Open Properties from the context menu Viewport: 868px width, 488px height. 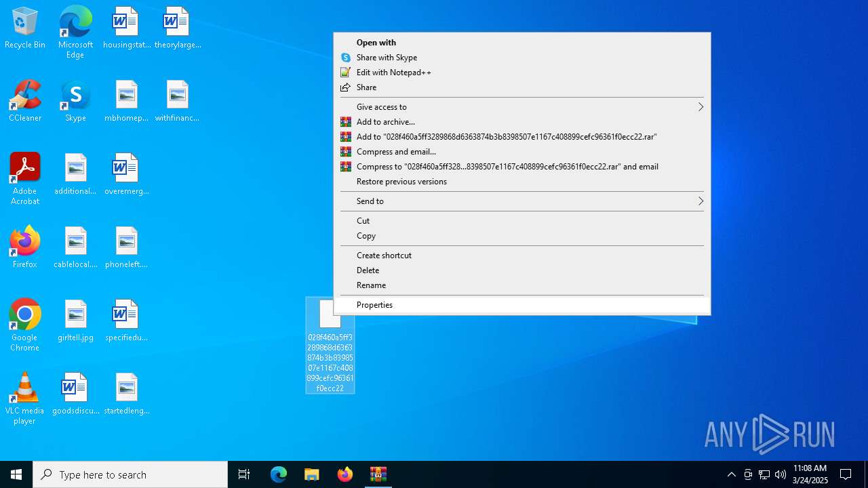[522, 305]
